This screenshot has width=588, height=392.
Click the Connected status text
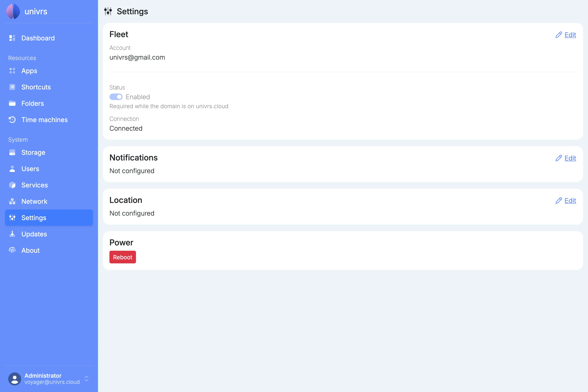point(126,128)
